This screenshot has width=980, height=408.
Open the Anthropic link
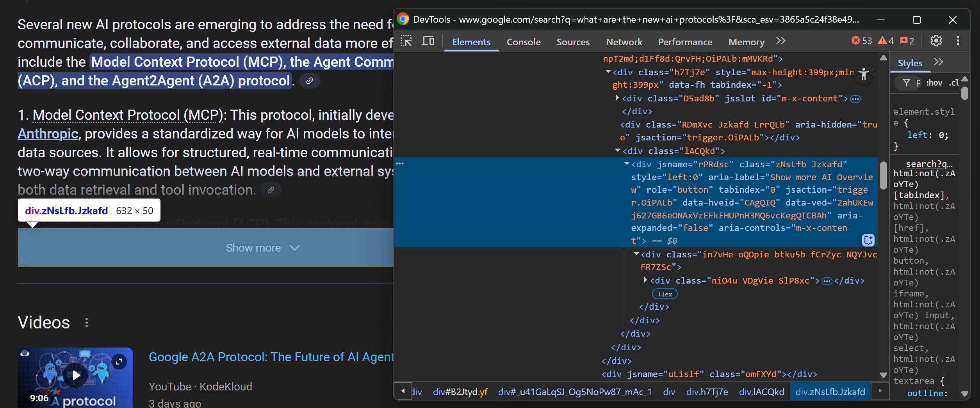[48, 134]
